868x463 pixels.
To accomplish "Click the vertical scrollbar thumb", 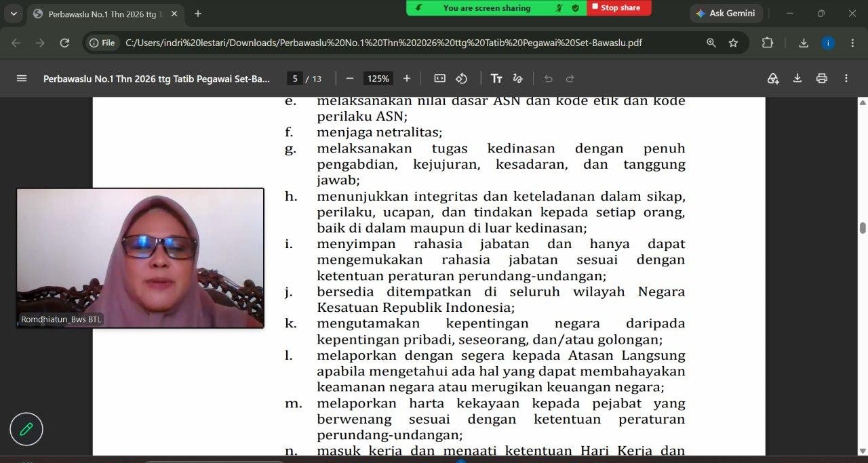I will coord(863,228).
